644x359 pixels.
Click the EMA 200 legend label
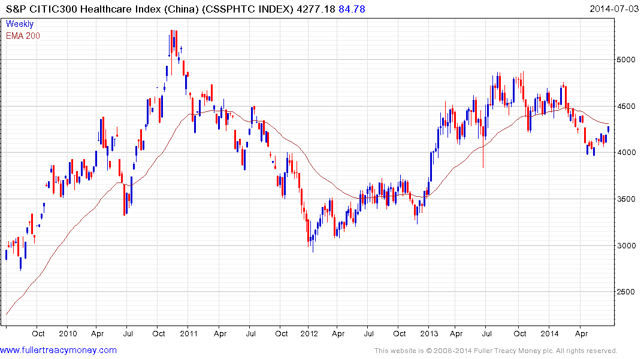point(23,35)
